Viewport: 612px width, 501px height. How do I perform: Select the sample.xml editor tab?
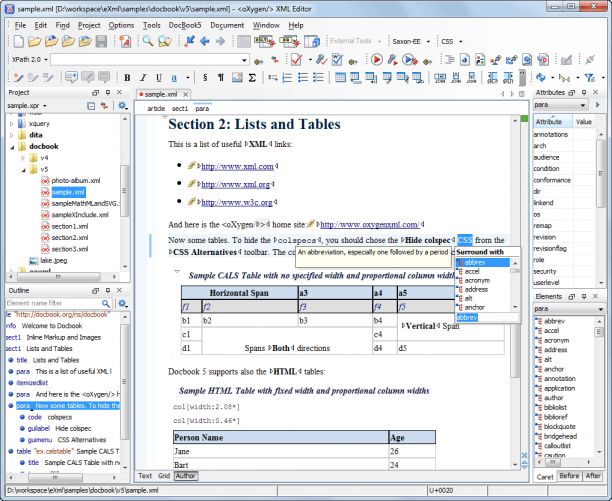[160, 94]
